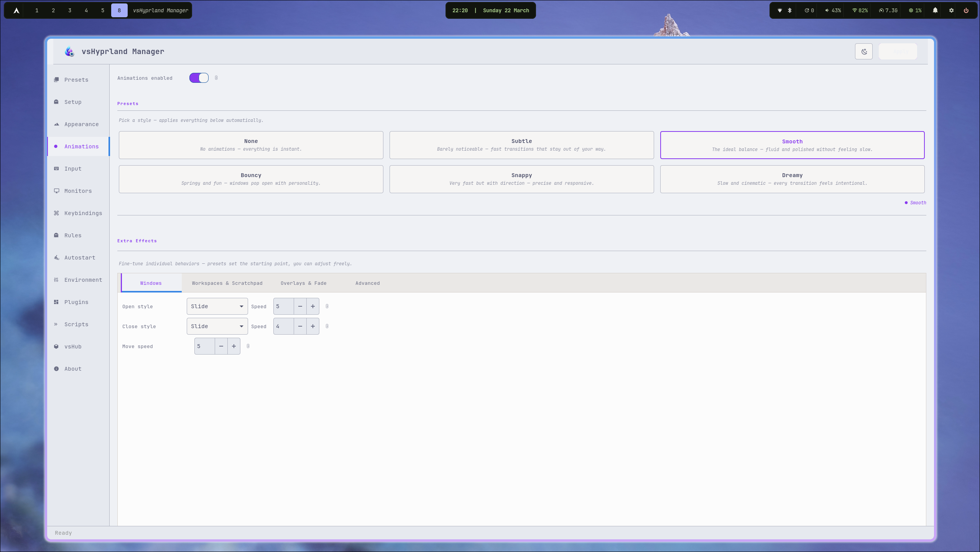This screenshot has width=980, height=552.
Task: Select the None animation preset
Action: tap(251, 145)
